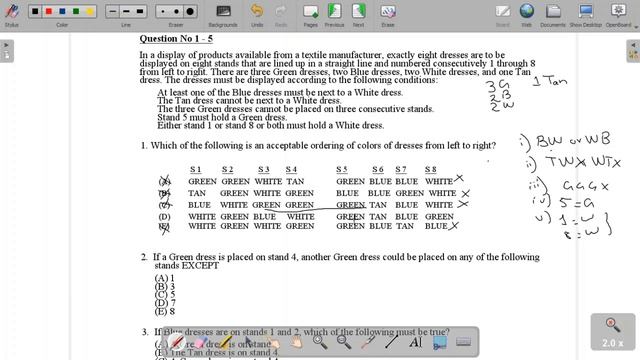Select the arrow Selector tool
This screenshot has width=640, height=360.
(x=249, y=342)
